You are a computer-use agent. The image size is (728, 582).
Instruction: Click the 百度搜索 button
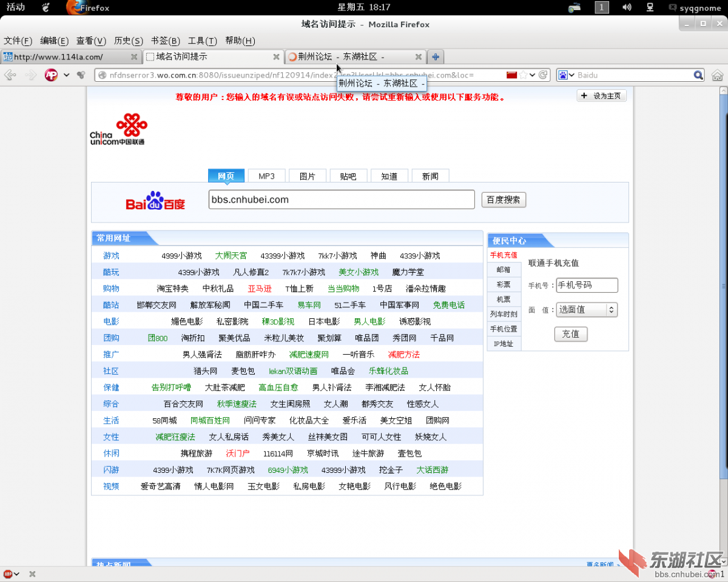coord(504,200)
